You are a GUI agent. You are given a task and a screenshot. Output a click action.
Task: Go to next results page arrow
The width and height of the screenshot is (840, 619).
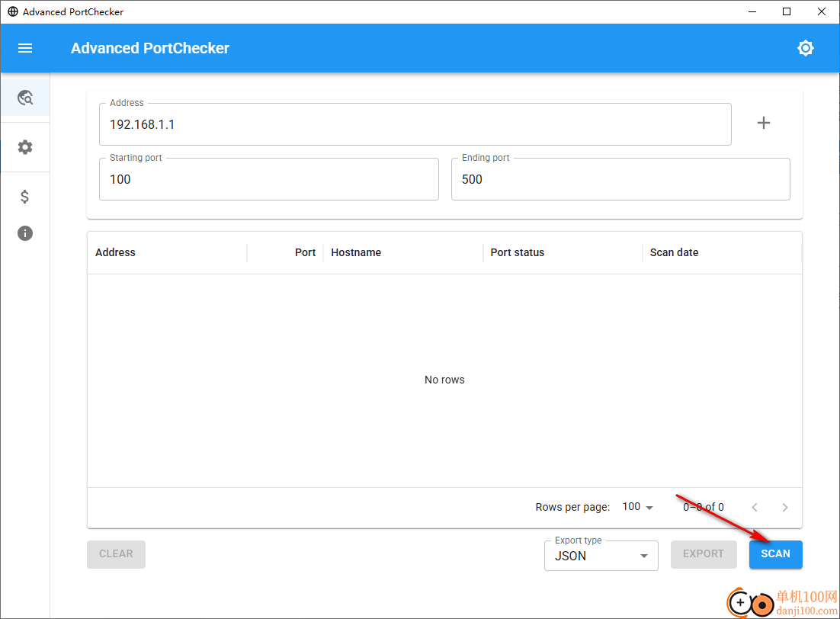click(x=785, y=508)
